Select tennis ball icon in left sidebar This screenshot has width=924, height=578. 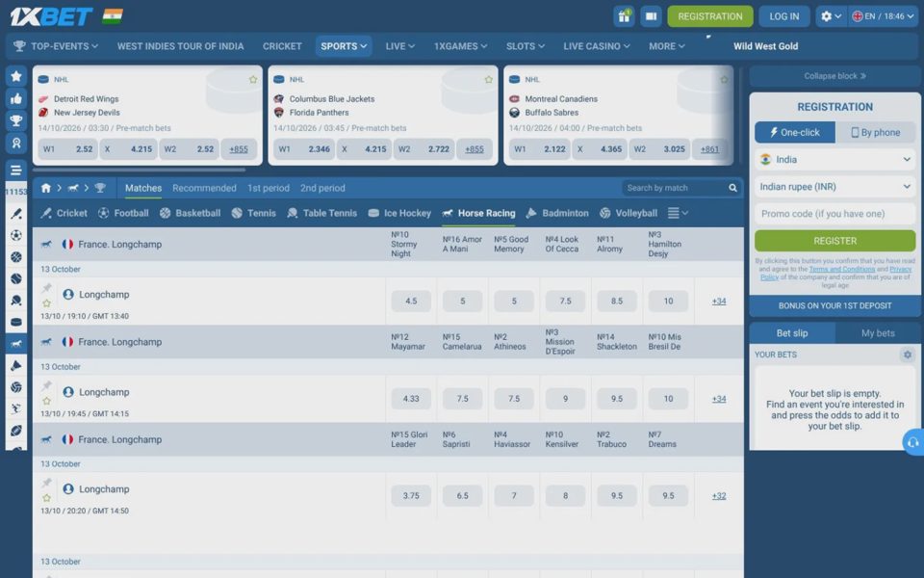(x=16, y=278)
